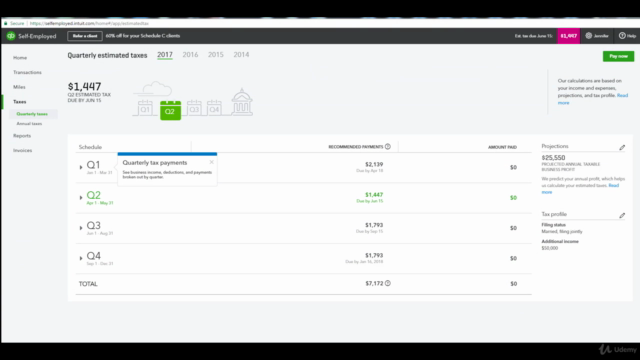Click the Q3 recommended payment $1,793
Viewport: 640px width, 360px height.
(x=374, y=225)
